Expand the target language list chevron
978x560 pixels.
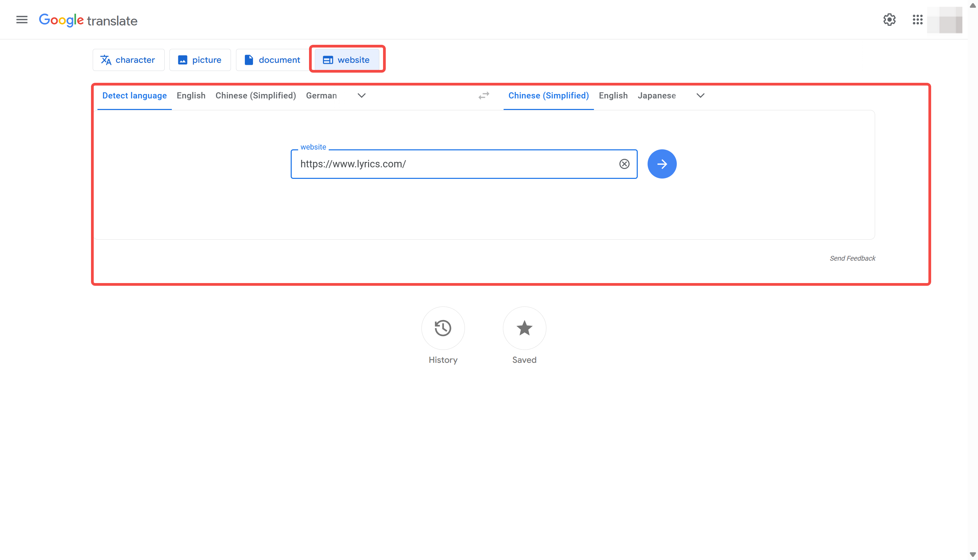coord(700,95)
